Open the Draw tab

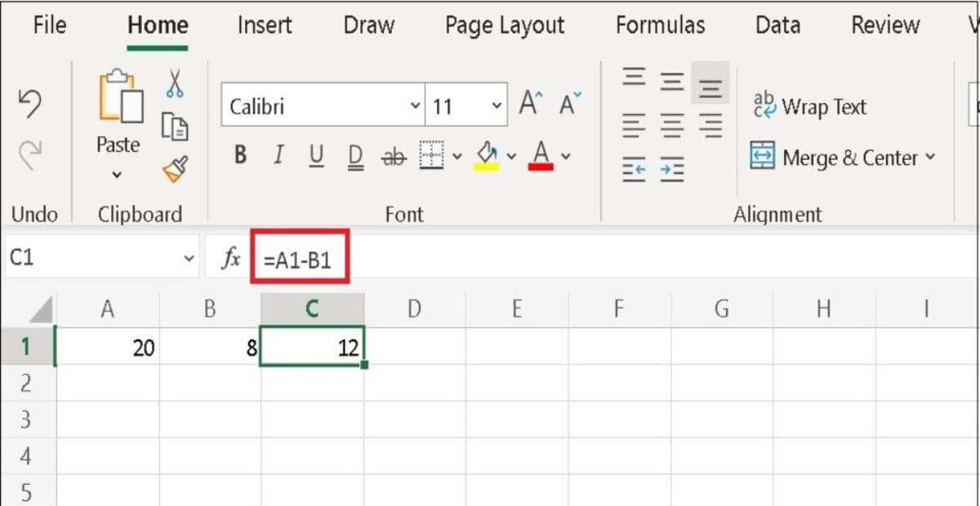tap(368, 25)
